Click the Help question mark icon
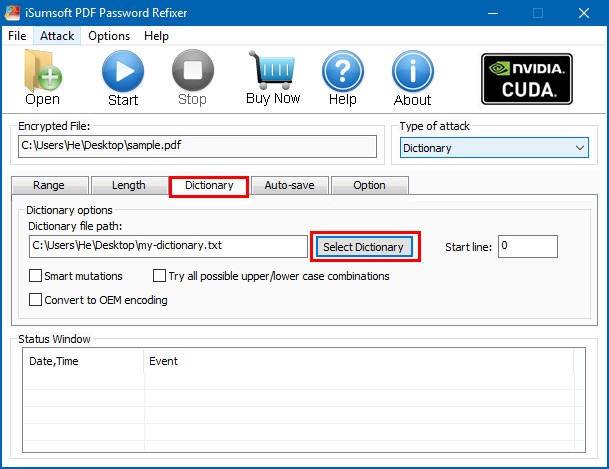 click(343, 71)
